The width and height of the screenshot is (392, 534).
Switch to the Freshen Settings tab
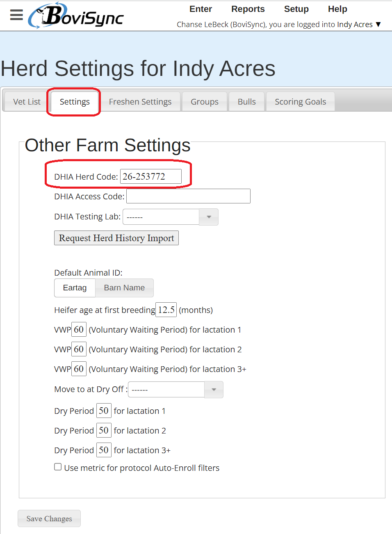coord(140,102)
